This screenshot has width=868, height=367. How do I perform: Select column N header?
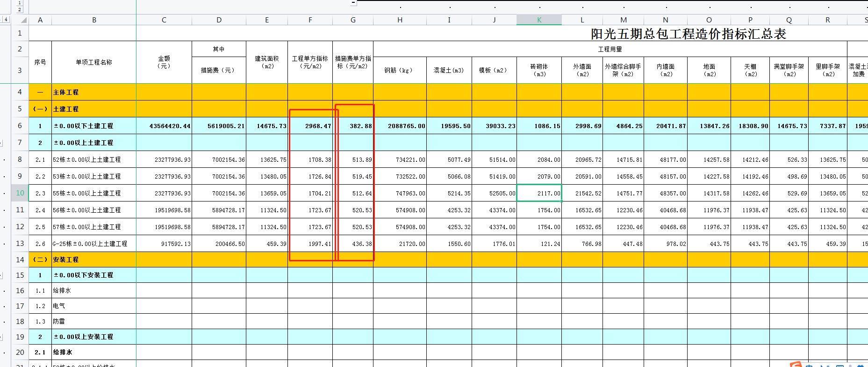[x=666, y=20]
